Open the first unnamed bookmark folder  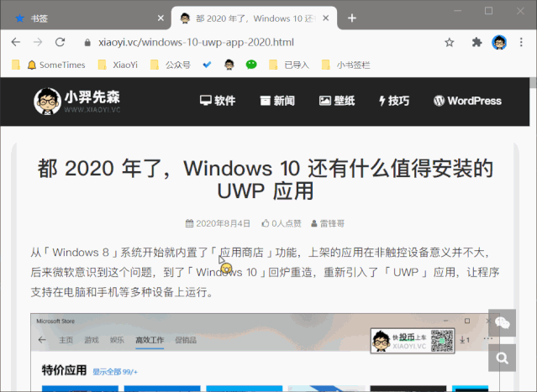[x=16, y=65]
